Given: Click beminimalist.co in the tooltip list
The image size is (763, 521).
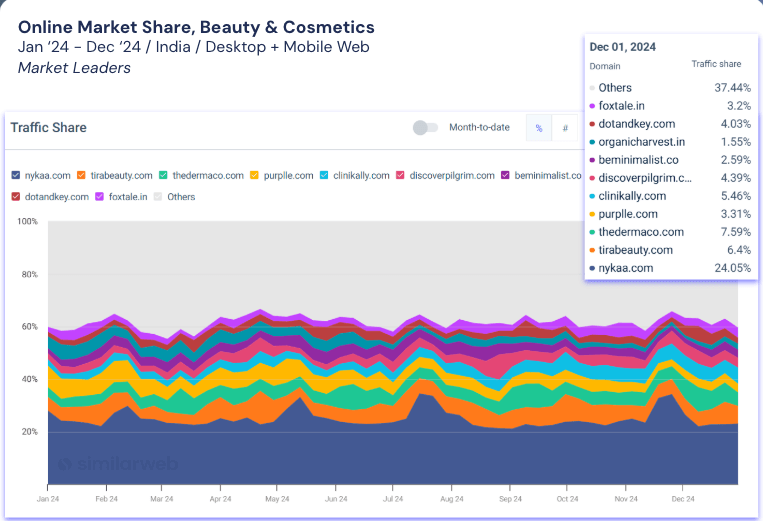Looking at the screenshot, I should (638, 160).
